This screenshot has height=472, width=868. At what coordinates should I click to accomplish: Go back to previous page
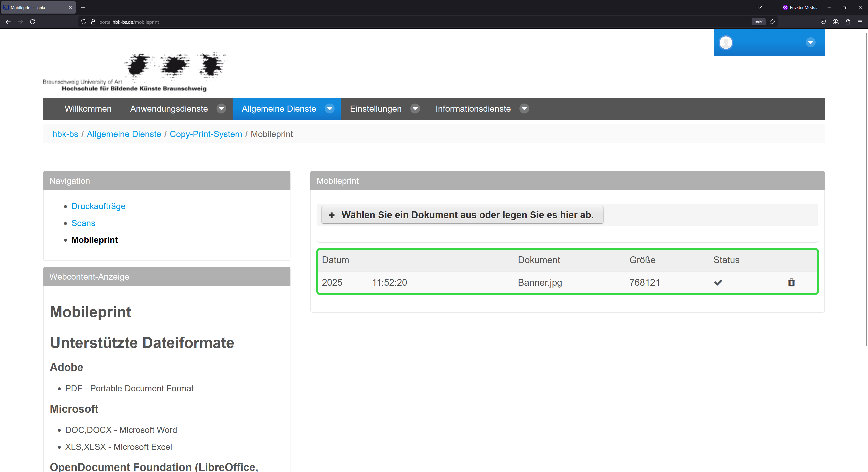click(8, 22)
